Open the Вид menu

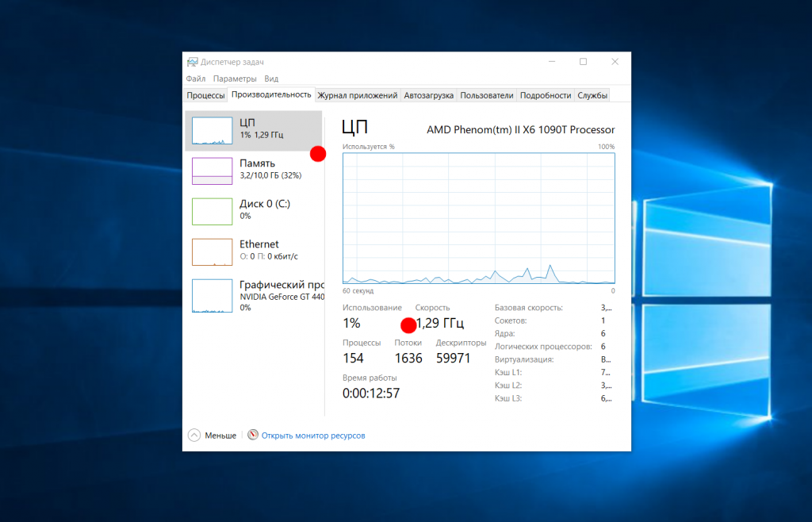(271, 79)
